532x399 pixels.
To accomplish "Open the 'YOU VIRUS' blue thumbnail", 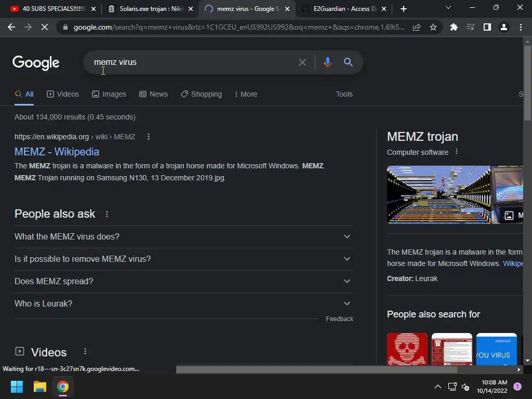I will pos(496,349).
